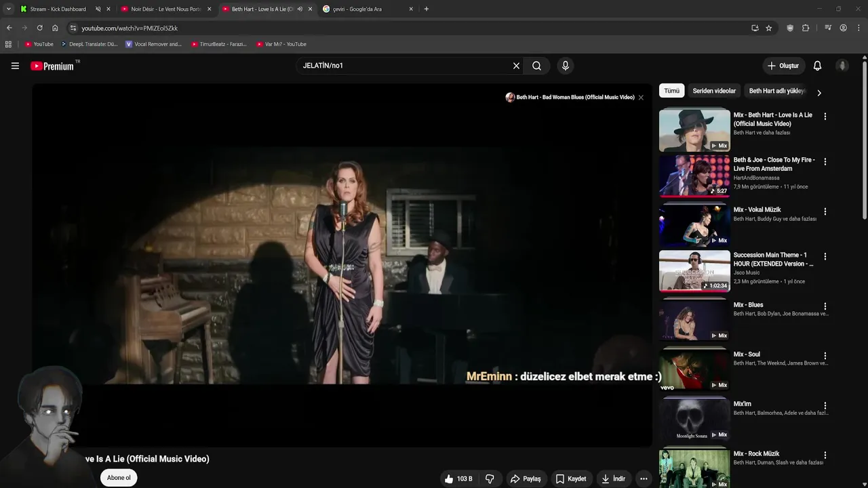The height and width of the screenshot is (488, 868).
Task: Mute the Beth Hart tab audio
Action: [300, 9]
